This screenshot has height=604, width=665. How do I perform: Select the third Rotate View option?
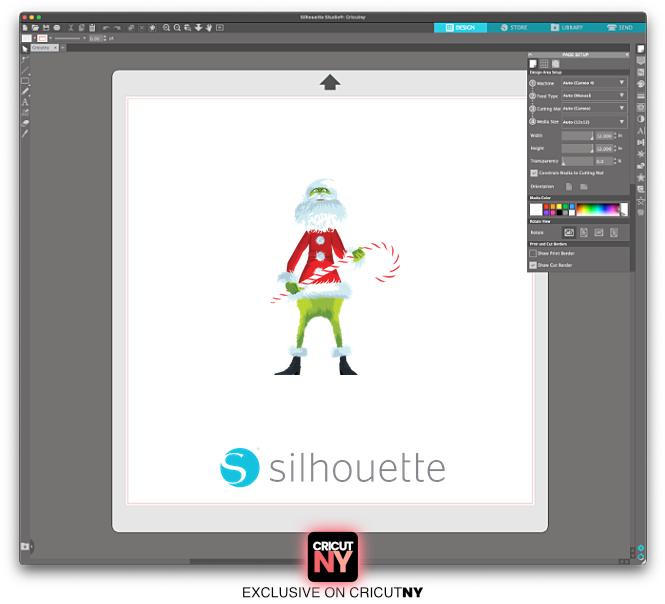599,232
